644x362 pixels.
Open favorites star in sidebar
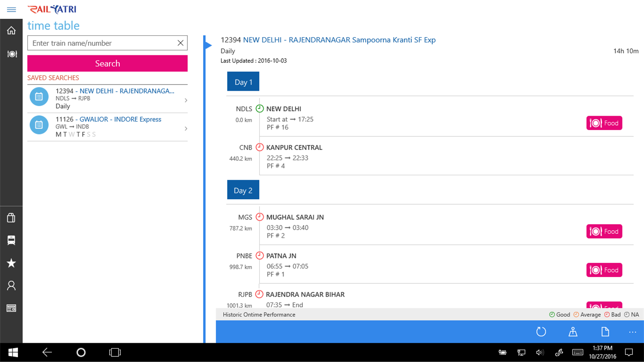click(x=11, y=263)
